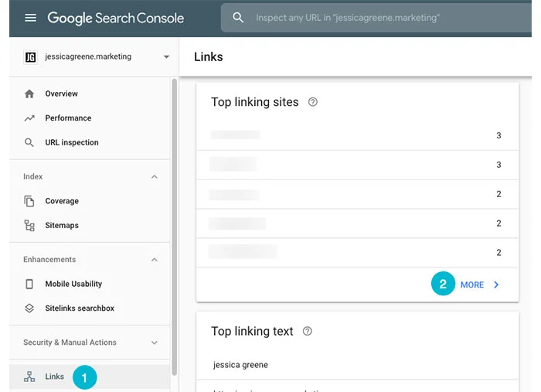Click the Index section heading

(32, 177)
